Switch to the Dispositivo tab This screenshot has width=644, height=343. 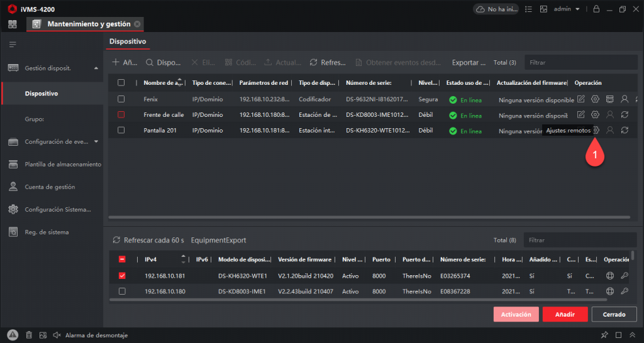pyautogui.click(x=128, y=41)
